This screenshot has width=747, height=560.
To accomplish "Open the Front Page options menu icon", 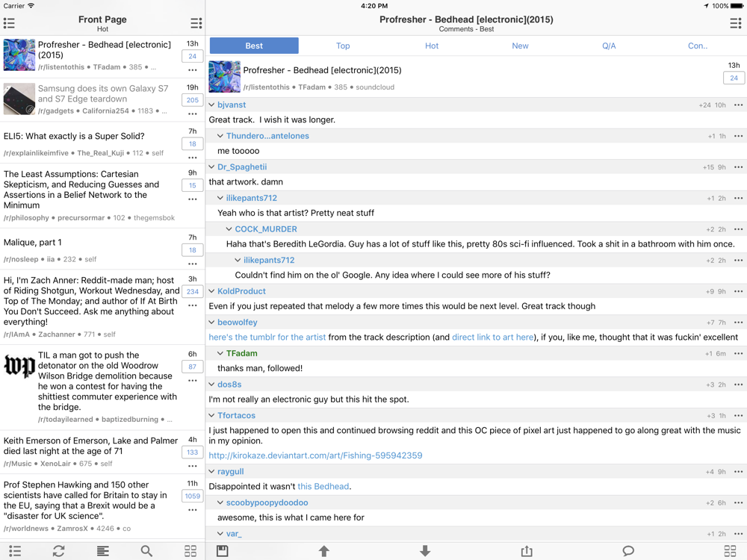I will tap(196, 23).
